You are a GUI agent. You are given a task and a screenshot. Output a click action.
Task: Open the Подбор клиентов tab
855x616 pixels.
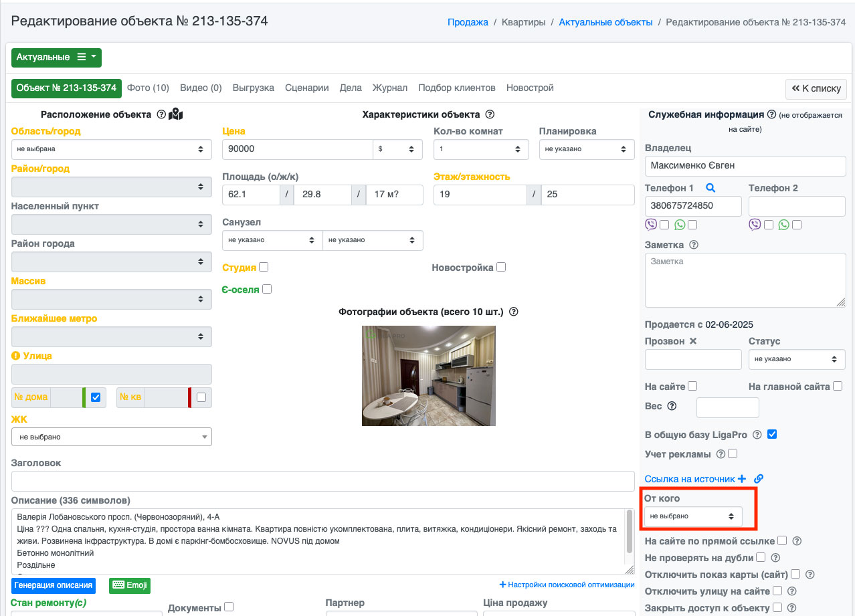click(456, 88)
